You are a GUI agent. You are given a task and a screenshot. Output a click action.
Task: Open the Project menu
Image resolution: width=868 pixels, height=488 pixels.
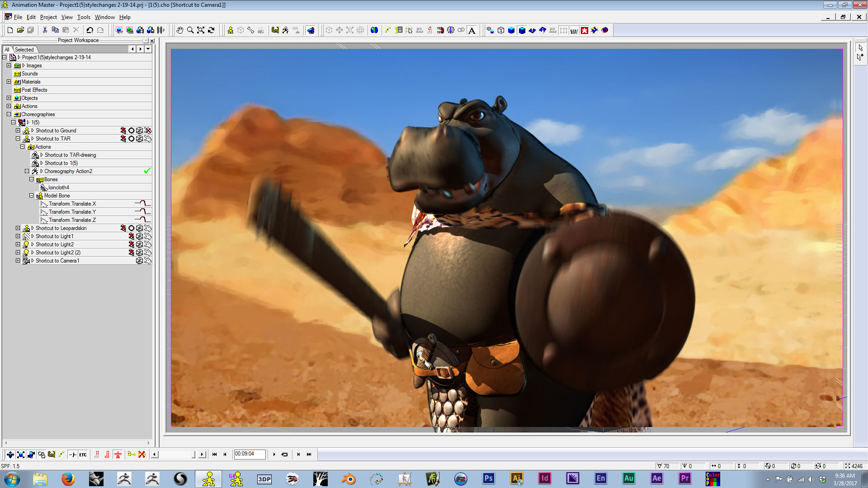(48, 17)
